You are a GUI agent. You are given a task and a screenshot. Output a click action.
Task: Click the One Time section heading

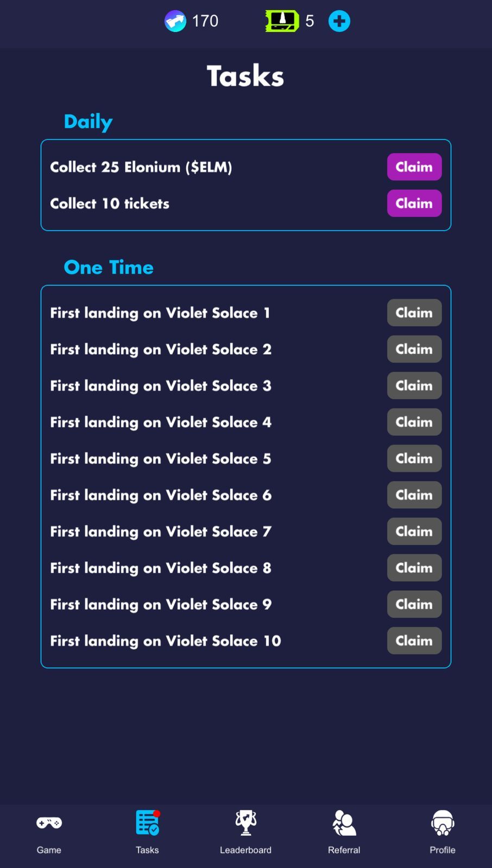pos(109,267)
